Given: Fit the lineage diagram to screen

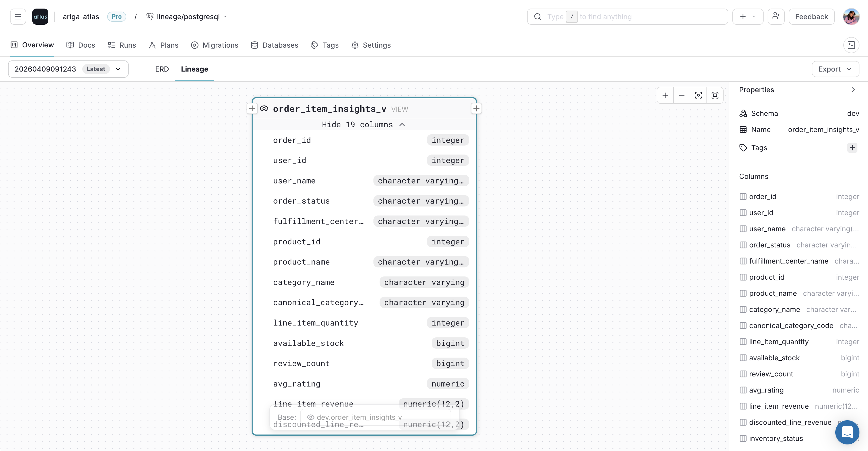Looking at the screenshot, I should click(715, 95).
